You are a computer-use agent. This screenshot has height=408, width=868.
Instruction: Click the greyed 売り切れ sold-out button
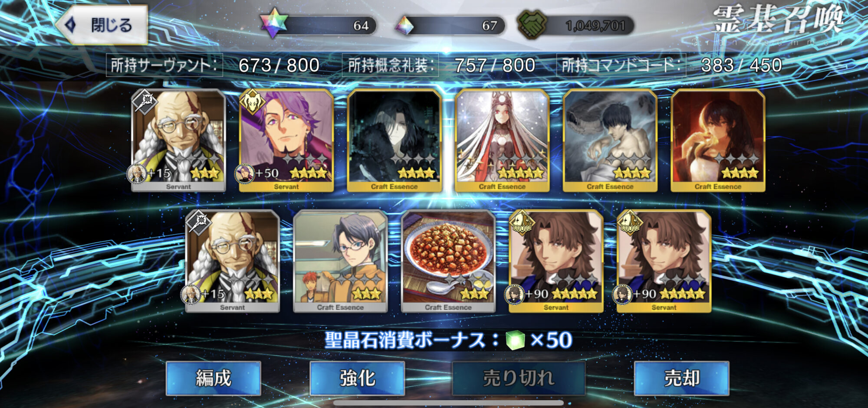point(519,378)
